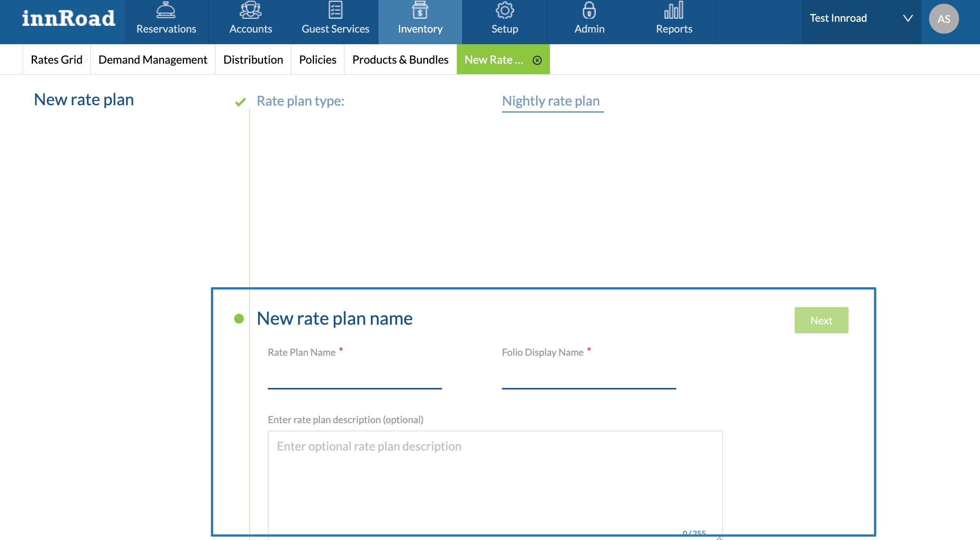The width and height of the screenshot is (980, 540).
Task: Click the Nightly rate plan link
Action: pos(550,101)
